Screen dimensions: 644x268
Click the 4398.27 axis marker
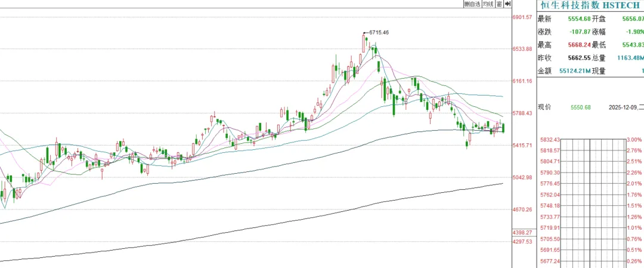coord(522,232)
